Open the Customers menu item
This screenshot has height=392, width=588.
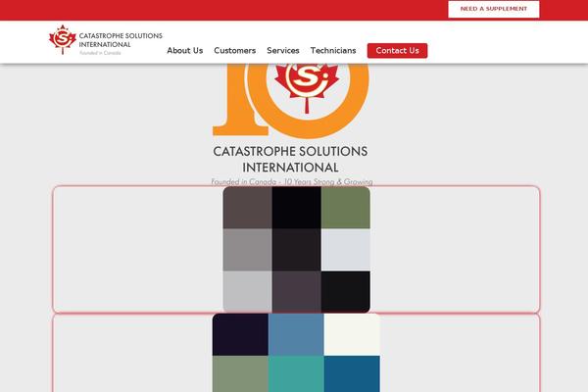[x=235, y=50]
